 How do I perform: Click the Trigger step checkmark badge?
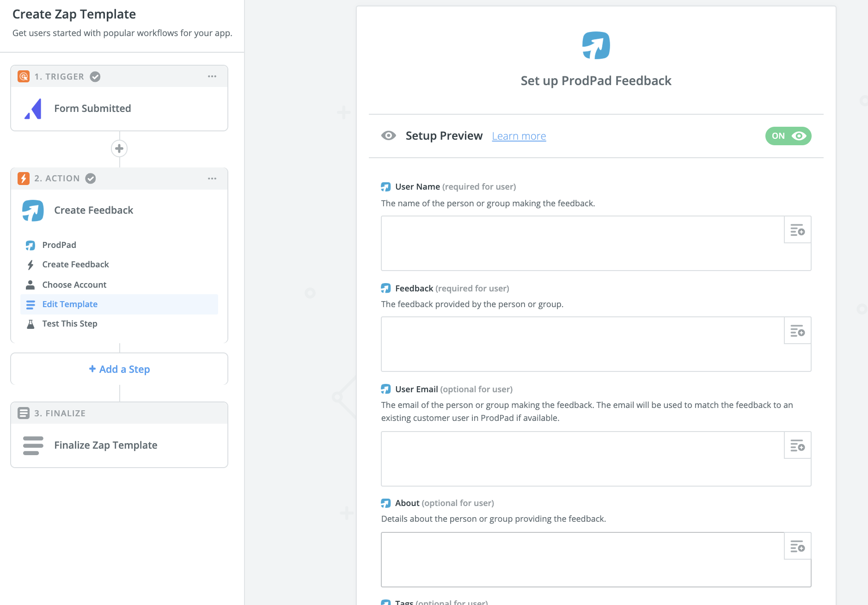click(x=95, y=77)
